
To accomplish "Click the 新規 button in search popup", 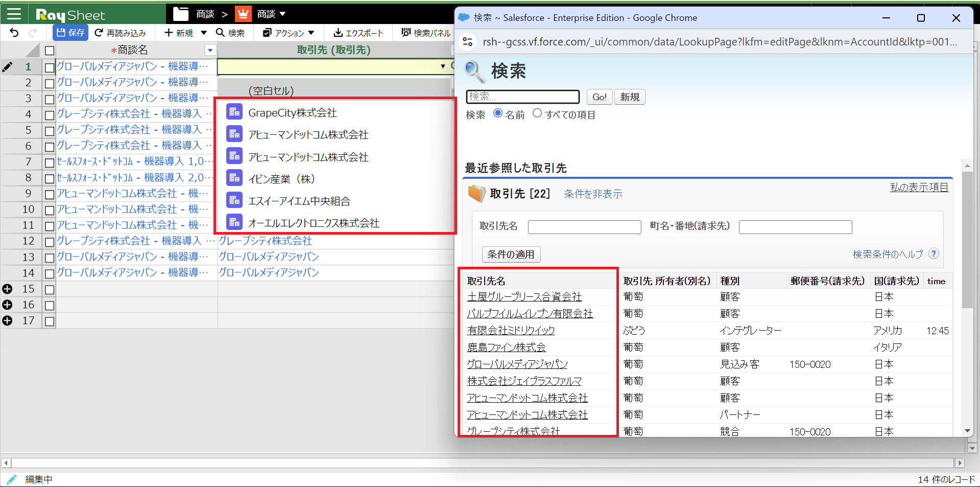I will pyautogui.click(x=630, y=97).
